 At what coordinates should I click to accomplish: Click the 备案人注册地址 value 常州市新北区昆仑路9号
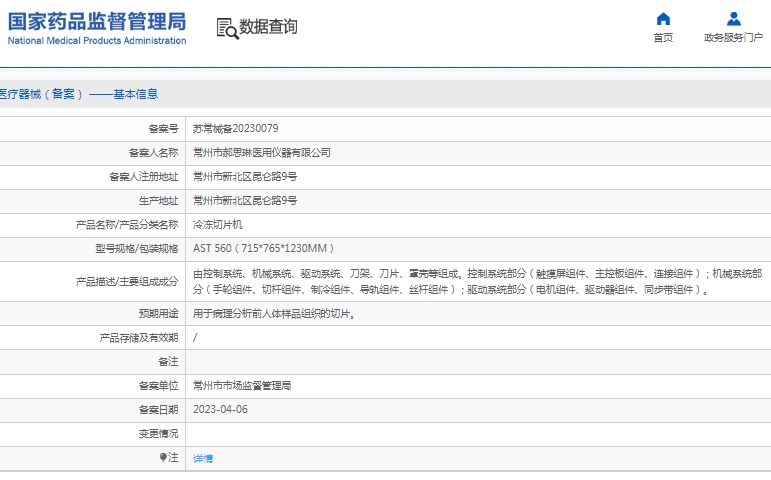pos(245,177)
